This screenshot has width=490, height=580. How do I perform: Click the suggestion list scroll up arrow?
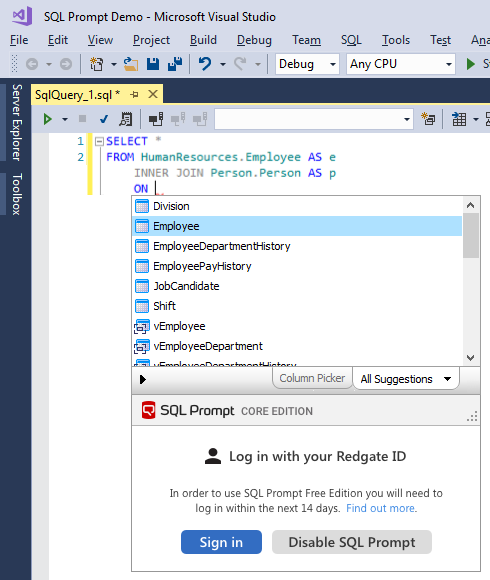[x=470, y=205]
